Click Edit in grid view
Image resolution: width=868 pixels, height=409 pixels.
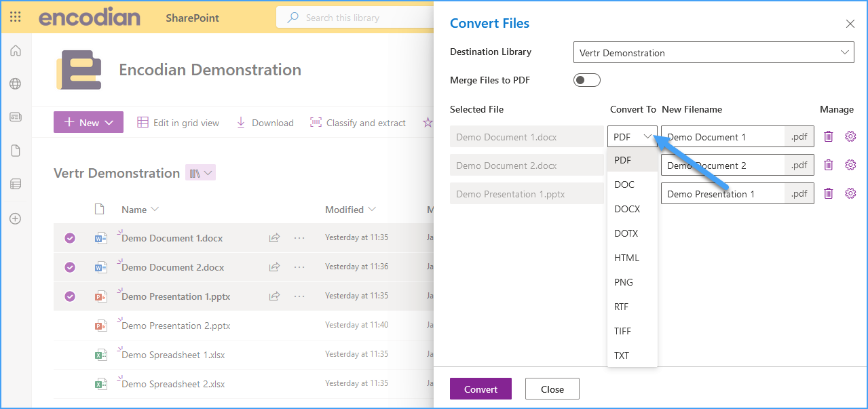(178, 123)
